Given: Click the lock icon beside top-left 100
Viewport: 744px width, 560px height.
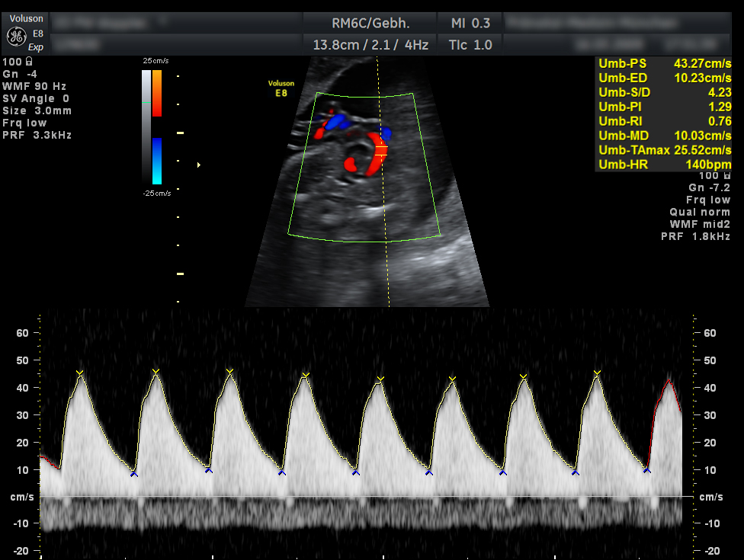Looking at the screenshot, I should click(x=29, y=62).
